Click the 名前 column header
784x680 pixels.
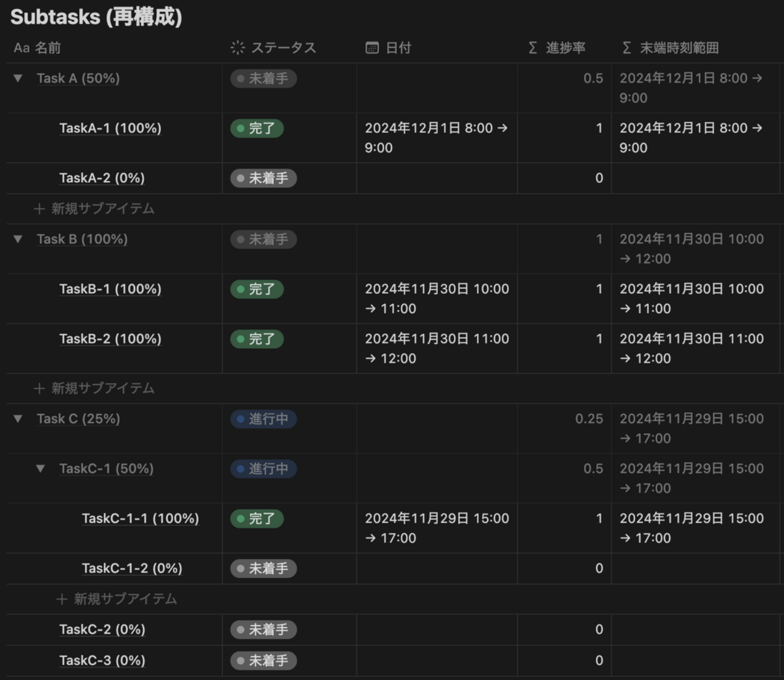pyautogui.click(x=47, y=48)
